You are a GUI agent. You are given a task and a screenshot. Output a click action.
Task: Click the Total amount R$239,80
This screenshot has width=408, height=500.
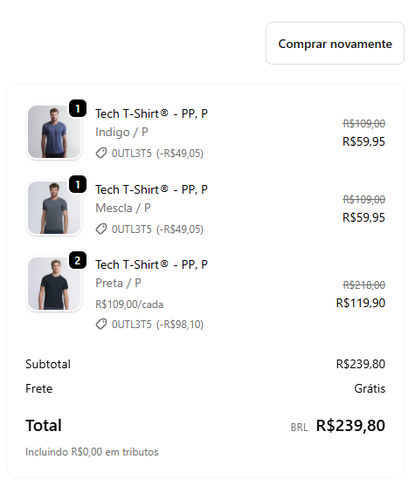click(x=351, y=426)
